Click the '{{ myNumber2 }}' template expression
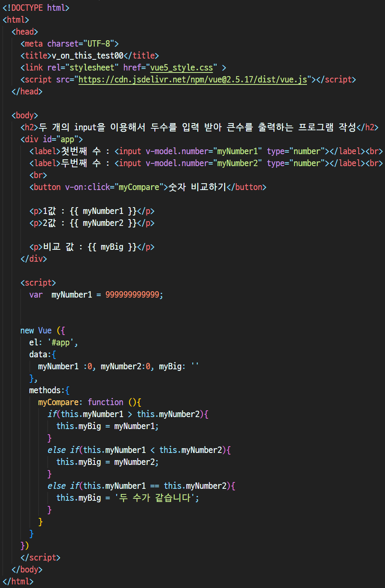The height and width of the screenshot is (588, 385). 103,223
